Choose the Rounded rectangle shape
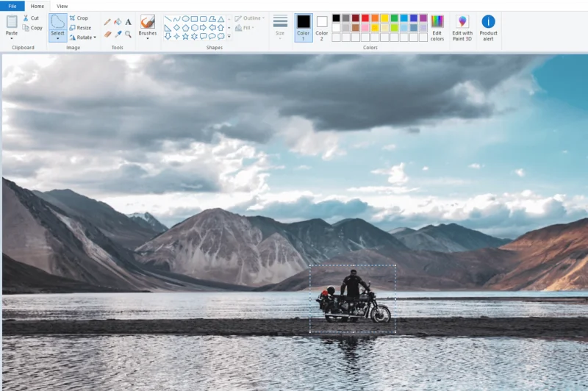This screenshot has height=391, width=588. coord(204,19)
